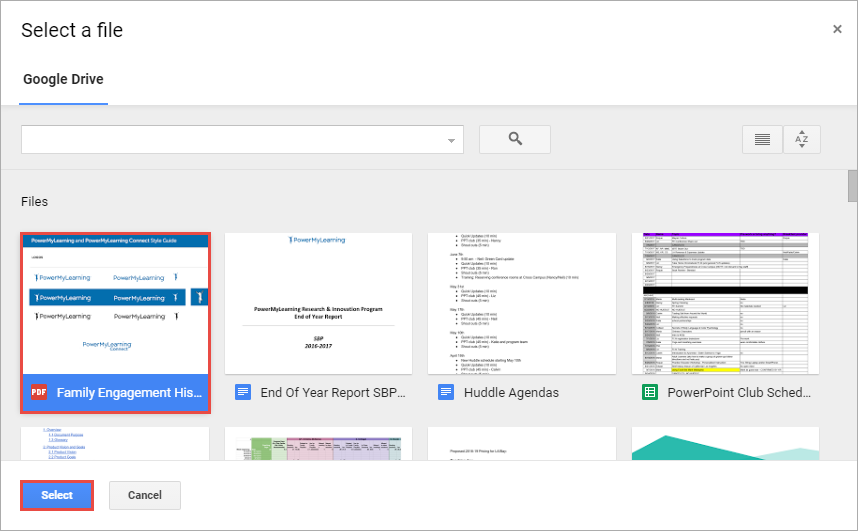Image resolution: width=858 pixels, height=531 pixels.
Task: Click the PDF icon beside Family Engagement
Action: (x=39, y=393)
